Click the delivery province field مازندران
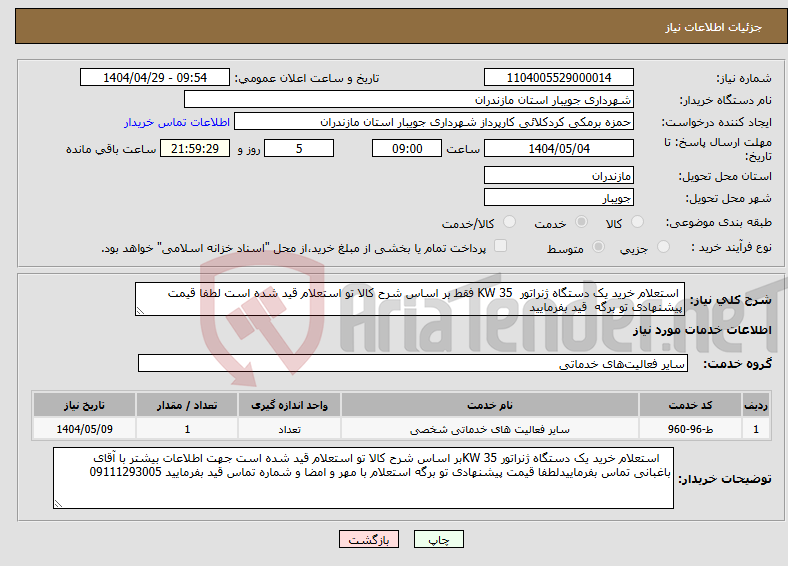The height and width of the screenshot is (566, 788). (558, 175)
